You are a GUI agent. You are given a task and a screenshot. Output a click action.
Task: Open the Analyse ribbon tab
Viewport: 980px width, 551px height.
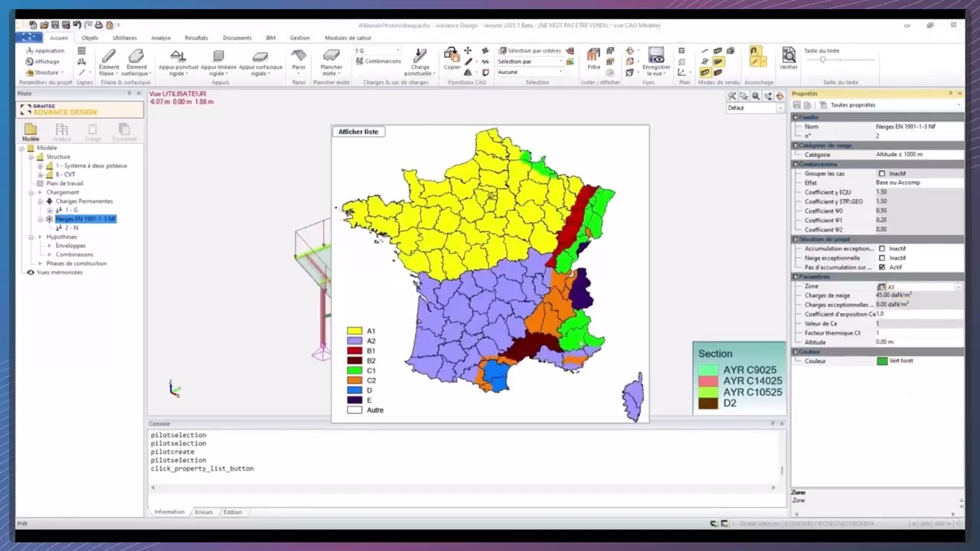pos(161,37)
